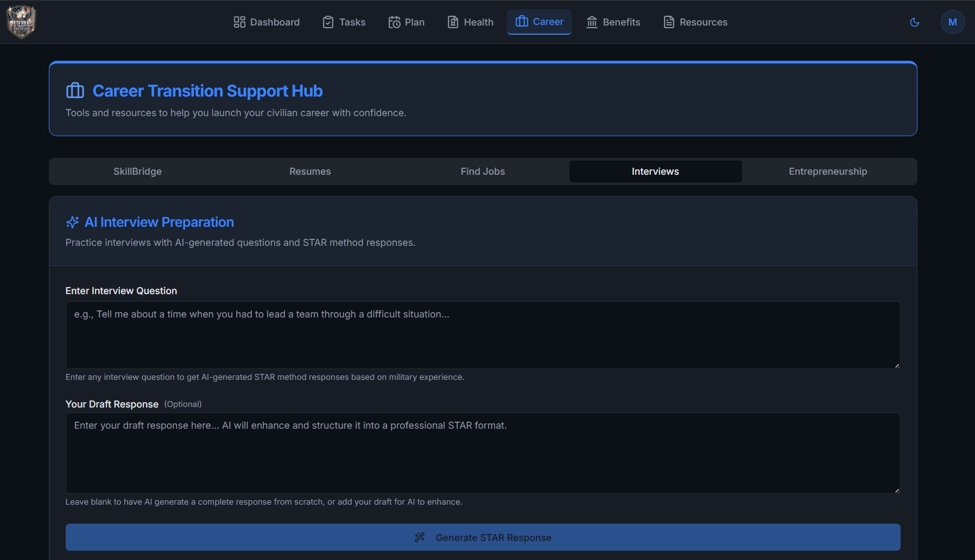The height and width of the screenshot is (560, 975).
Task: Click the Interviews tab
Action: pos(655,171)
